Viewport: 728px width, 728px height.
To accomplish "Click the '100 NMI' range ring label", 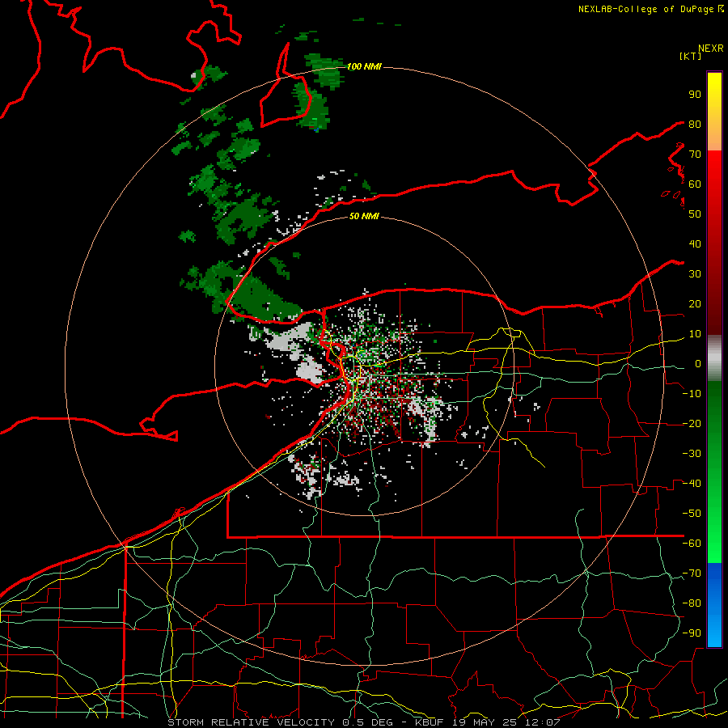I will tap(364, 67).
